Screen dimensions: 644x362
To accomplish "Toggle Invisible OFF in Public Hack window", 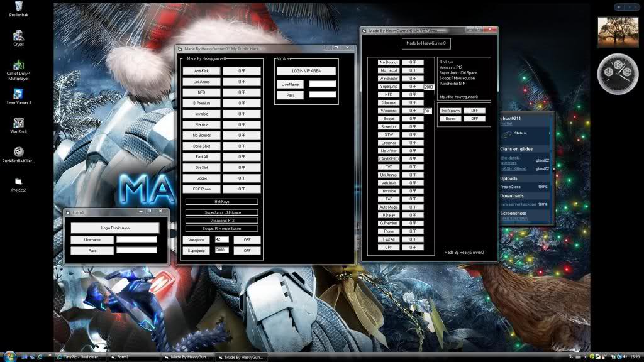I will pyautogui.click(x=241, y=114).
